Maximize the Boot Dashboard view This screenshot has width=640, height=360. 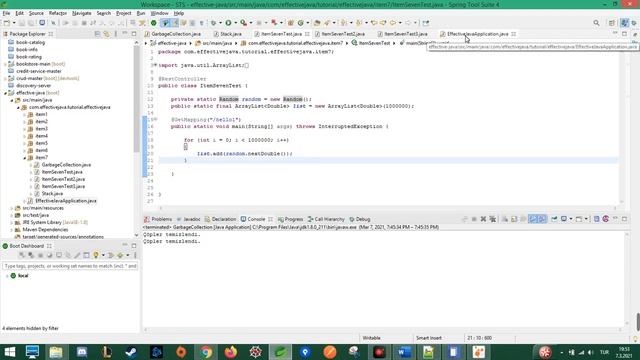pos(134,246)
